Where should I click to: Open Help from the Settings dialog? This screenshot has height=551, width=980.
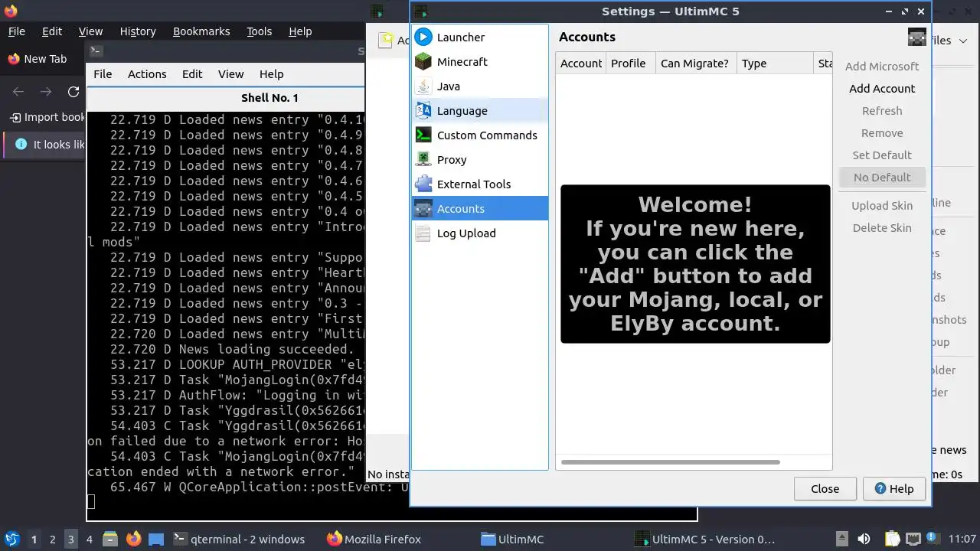893,488
